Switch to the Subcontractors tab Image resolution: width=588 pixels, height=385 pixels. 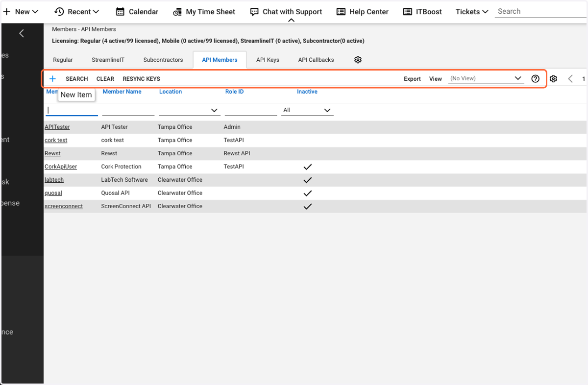click(163, 60)
